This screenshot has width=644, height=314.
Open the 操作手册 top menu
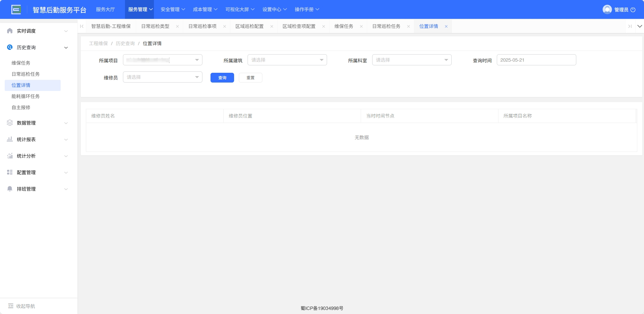[x=307, y=9]
